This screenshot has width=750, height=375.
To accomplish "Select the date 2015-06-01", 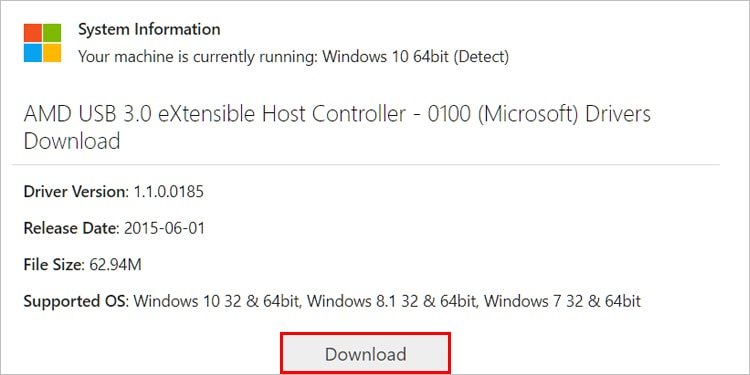I will (x=164, y=228).
